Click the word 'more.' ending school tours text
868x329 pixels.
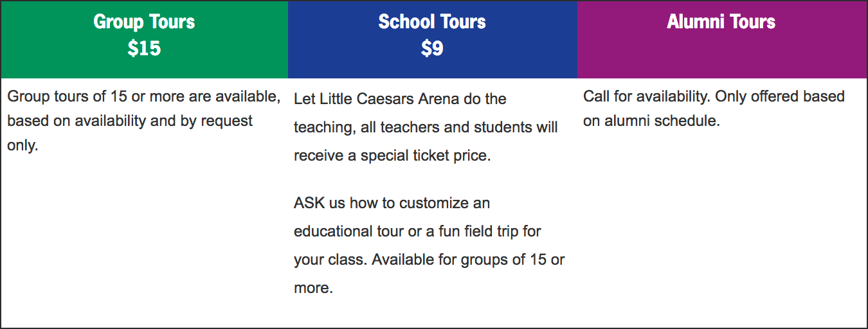point(313,288)
